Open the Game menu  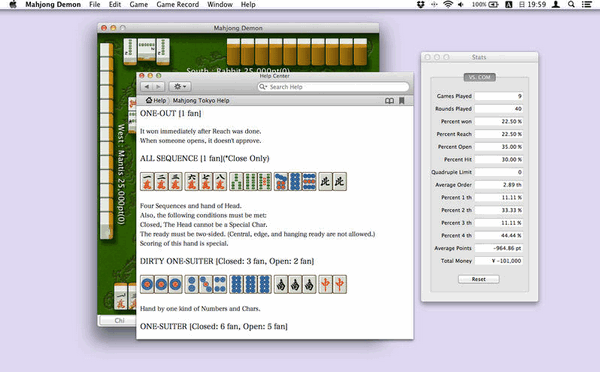coord(139,5)
